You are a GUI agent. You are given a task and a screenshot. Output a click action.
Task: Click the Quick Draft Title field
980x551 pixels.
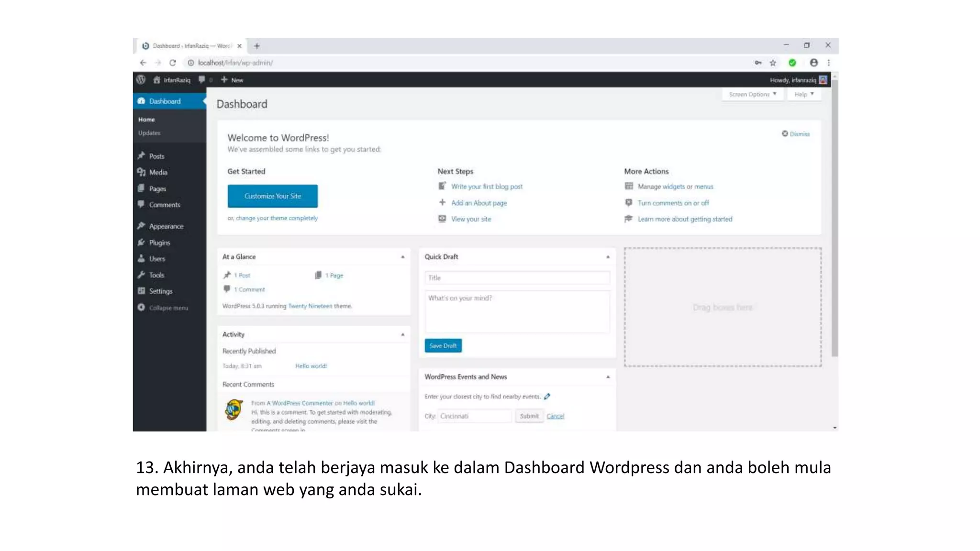(517, 278)
